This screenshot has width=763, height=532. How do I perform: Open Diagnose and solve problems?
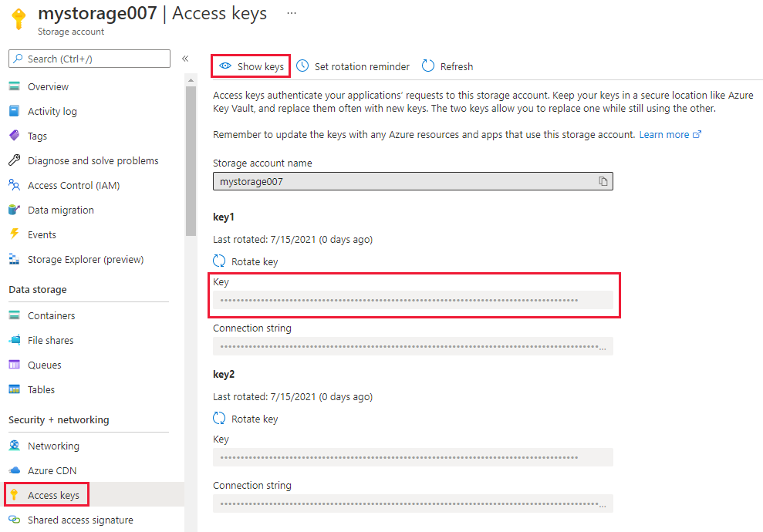click(x=93, y=160)
